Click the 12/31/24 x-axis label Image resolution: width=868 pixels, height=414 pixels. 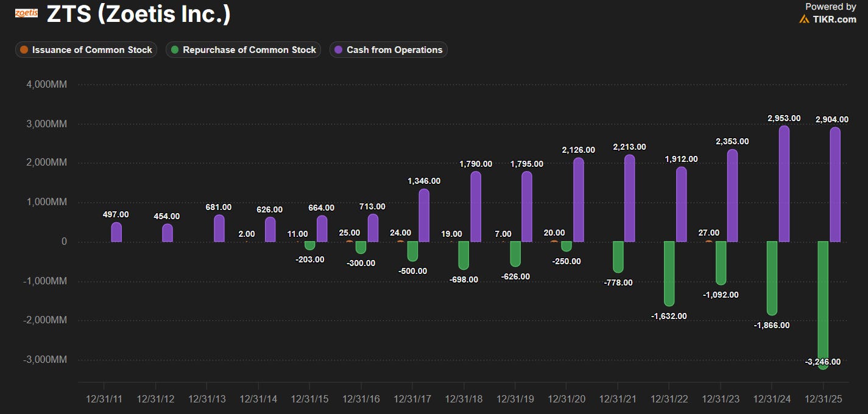[x=772, y=399]
